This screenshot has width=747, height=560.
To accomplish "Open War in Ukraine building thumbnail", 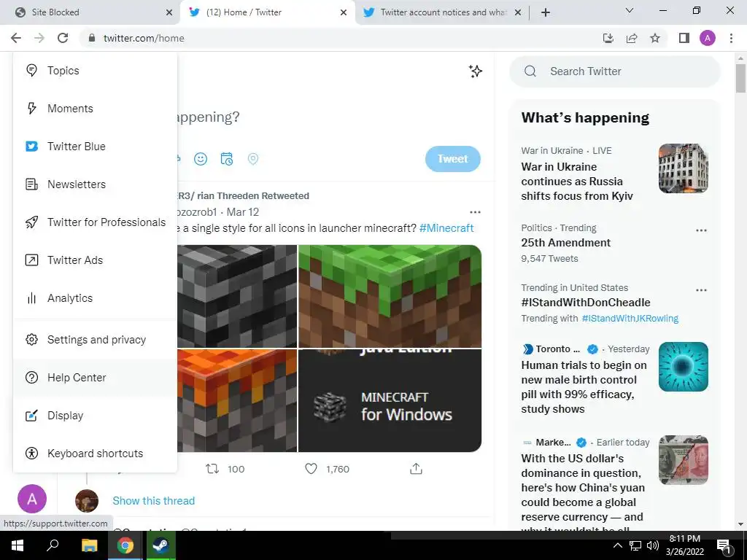I will click(x=683, y=168).
